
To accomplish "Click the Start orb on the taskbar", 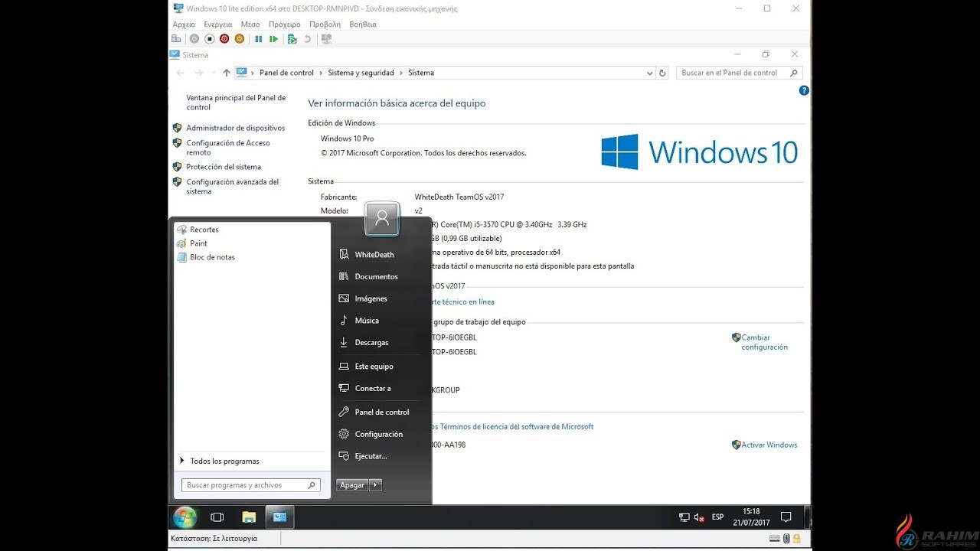I will (x=185, y=517).
